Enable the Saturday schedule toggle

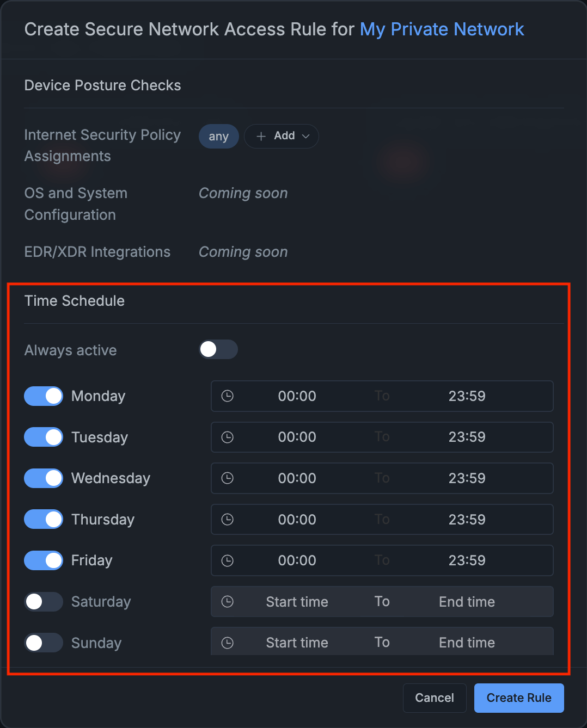(43, 602)
